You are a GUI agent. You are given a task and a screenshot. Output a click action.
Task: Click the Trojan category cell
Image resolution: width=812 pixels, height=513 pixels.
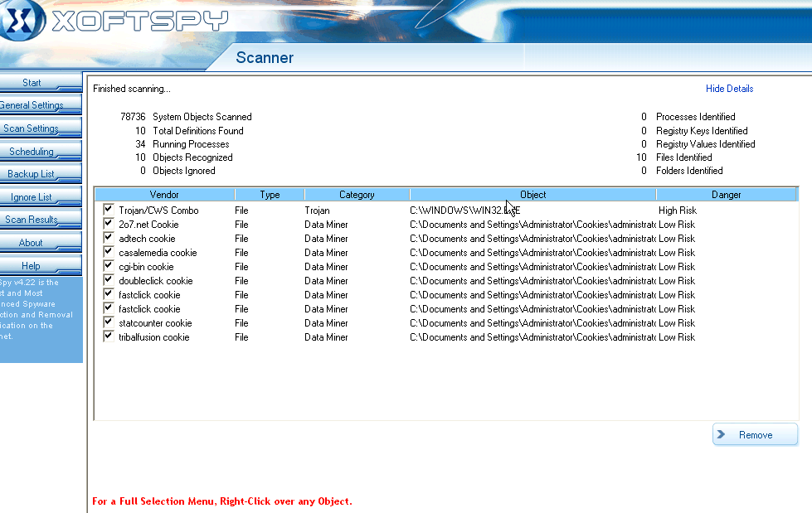pos(317,211)
